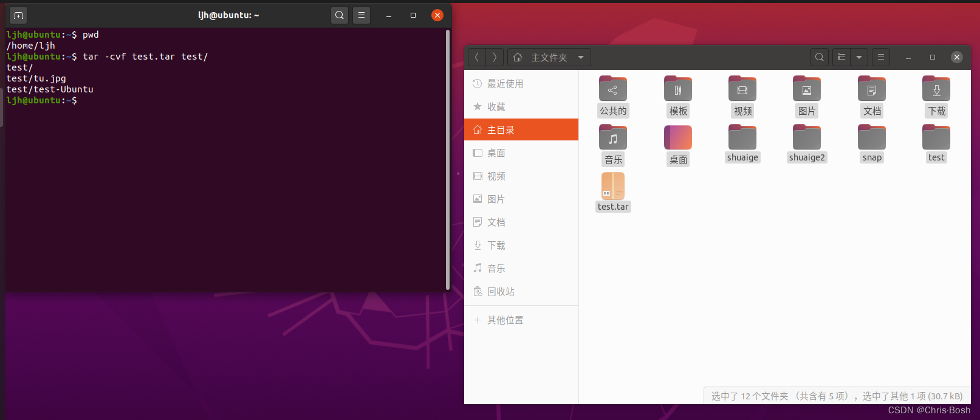The width and height of the screenshot is (980, 420).
Task: Close the terminal window
Action: pos(437,15)
